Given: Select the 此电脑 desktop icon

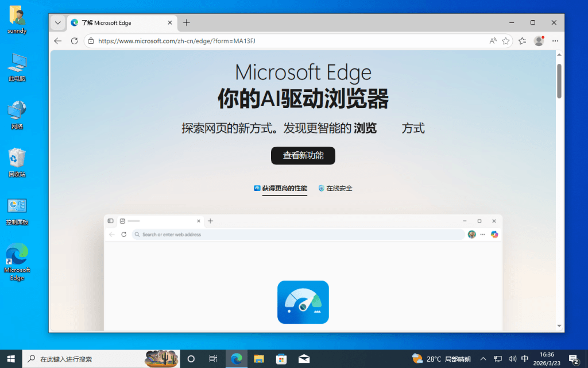Looking at the screenshot, I should [17, 68].
